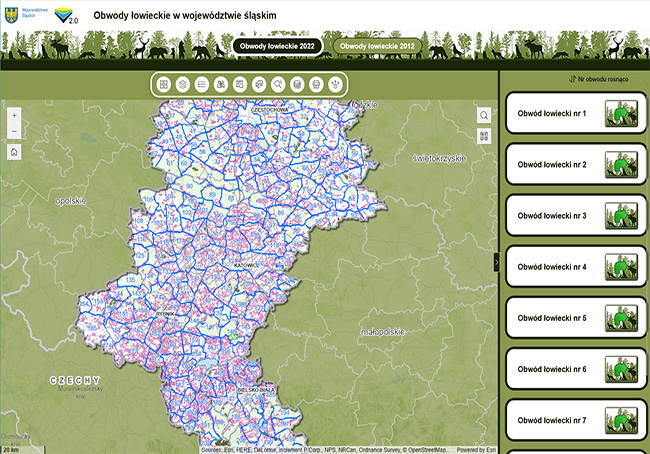650x454 pixels.
Task: Click the '20 km' scale bar
Action: click(x=23, y=450)
